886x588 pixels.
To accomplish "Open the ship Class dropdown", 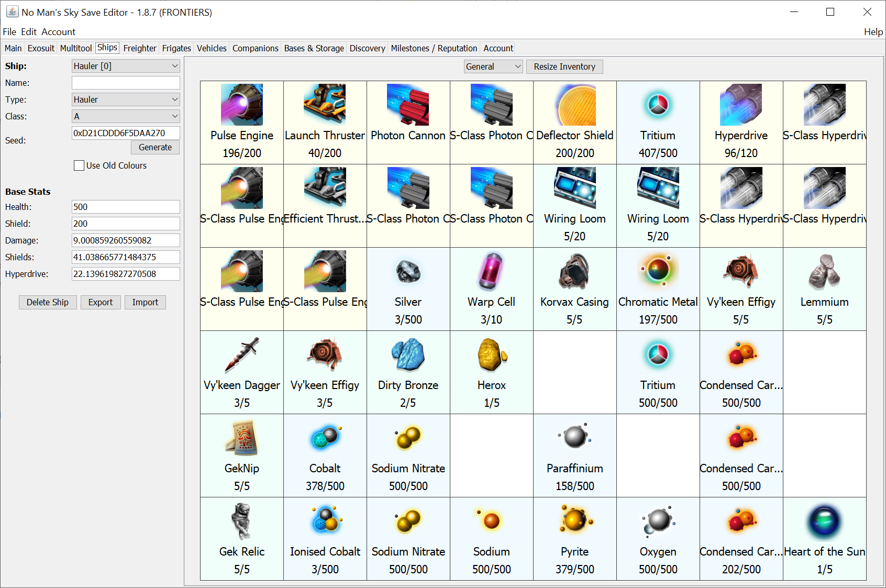I will [x=126, y=116].
